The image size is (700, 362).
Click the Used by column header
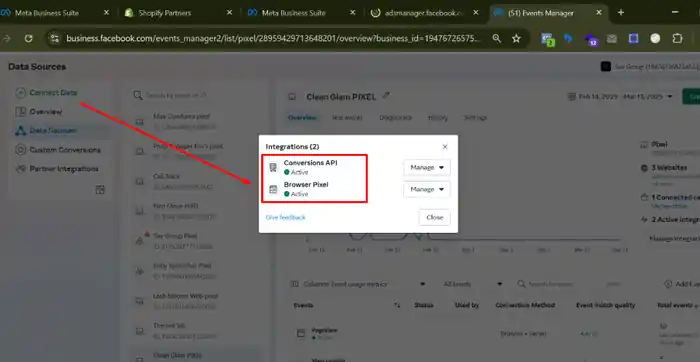467,305
